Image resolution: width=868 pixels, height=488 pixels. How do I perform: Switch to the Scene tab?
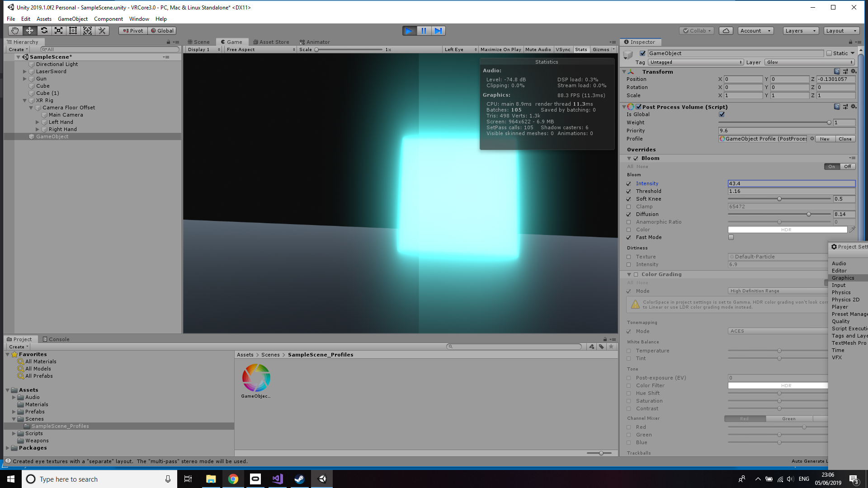[x=199, y=42]
